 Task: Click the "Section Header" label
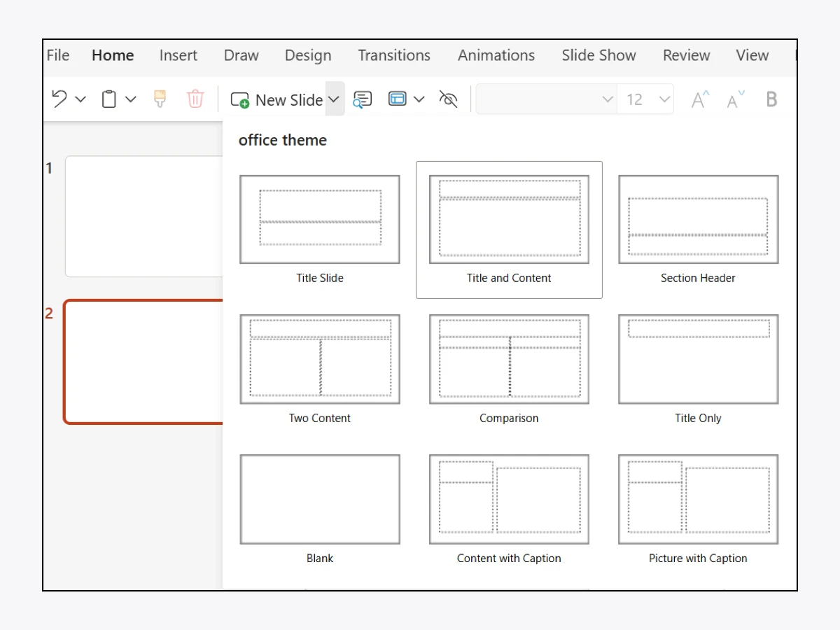(x=698, y=278)
